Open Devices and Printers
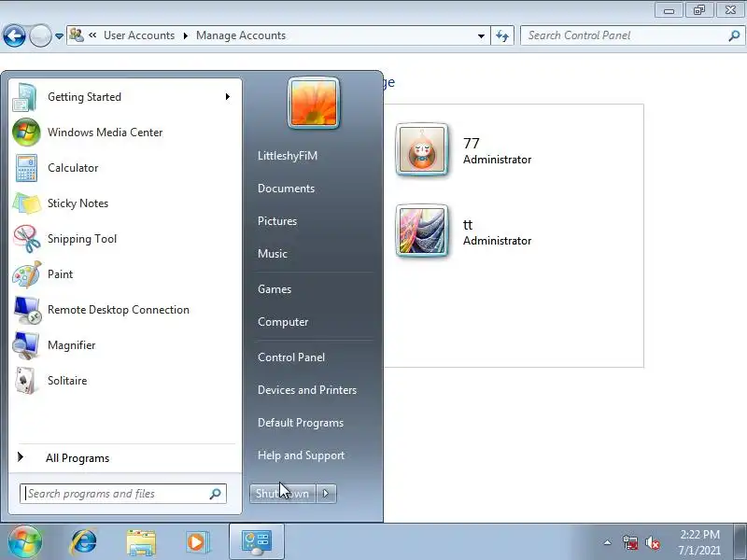Viewport: 747px width, 560px height. 307,390
